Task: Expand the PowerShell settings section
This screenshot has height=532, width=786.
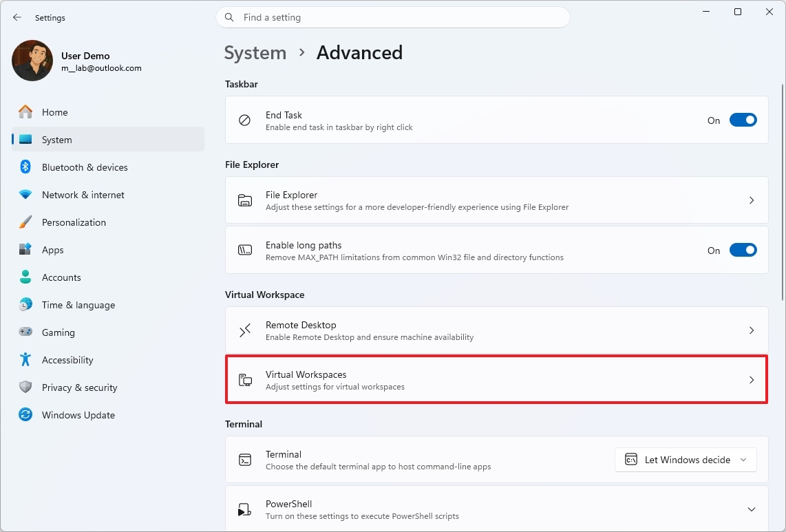Action: (x=752, y=509)
